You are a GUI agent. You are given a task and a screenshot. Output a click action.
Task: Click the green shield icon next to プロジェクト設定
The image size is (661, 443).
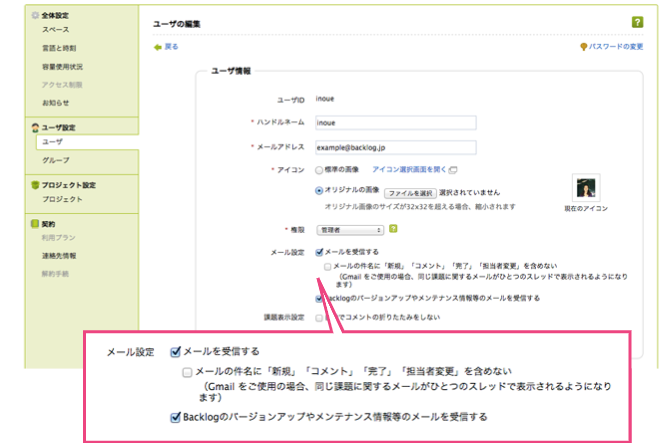click(x=35, y=185)
